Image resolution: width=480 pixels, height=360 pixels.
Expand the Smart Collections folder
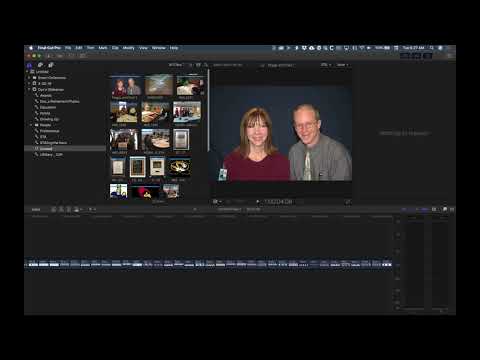29,78
